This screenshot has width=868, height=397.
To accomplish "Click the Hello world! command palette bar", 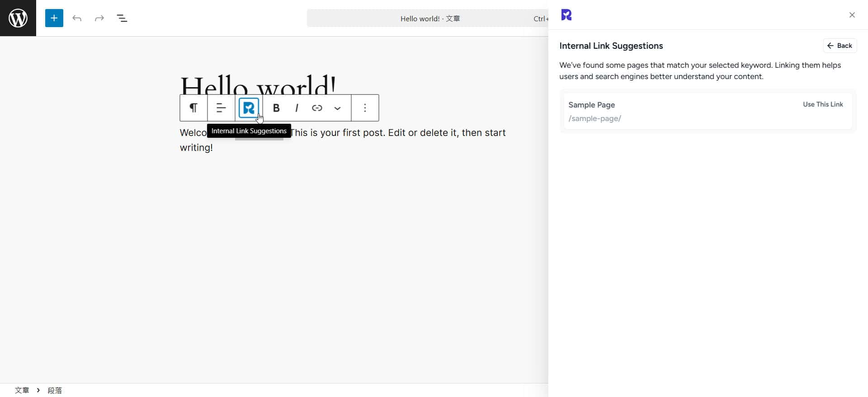I will [x=429, y=19].
